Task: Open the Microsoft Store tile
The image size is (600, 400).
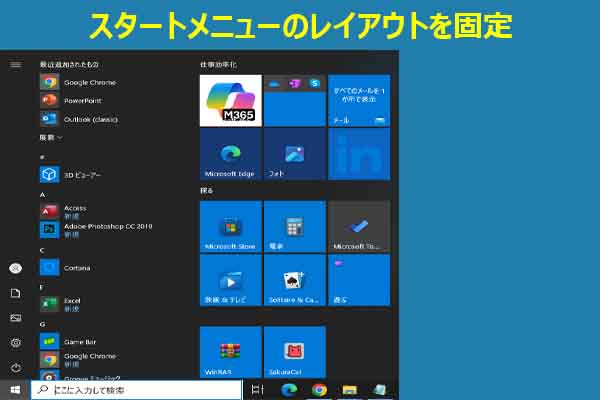Action: pyautogui.click(x=230, y=227)
